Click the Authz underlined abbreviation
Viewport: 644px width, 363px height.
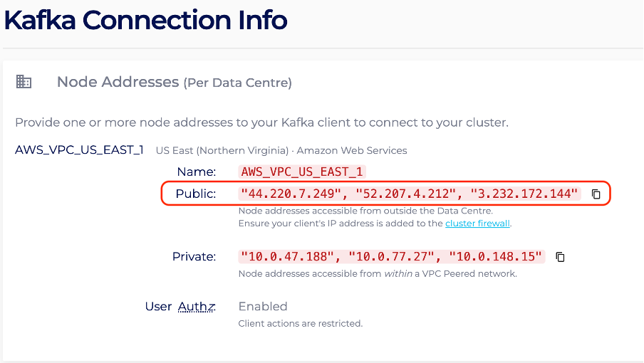197,306
